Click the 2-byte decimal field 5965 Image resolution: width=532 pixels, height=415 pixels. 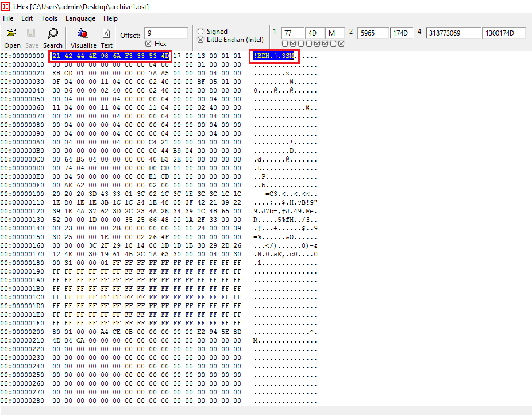(x=373, y=33)
